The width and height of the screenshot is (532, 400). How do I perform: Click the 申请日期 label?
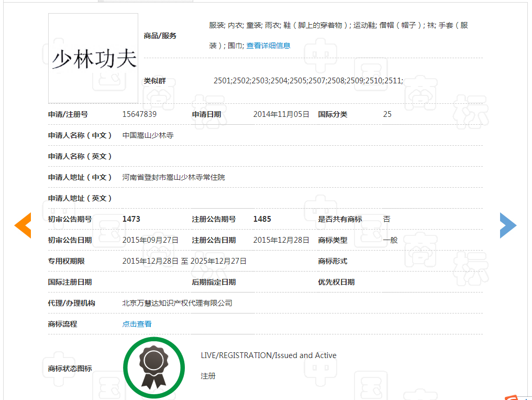207,114
